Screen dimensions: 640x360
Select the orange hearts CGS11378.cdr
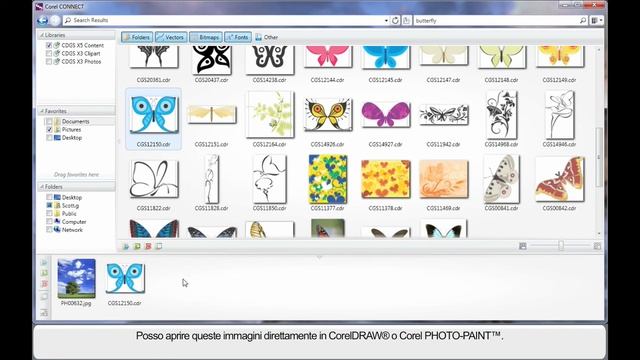[x=386, y=179]
